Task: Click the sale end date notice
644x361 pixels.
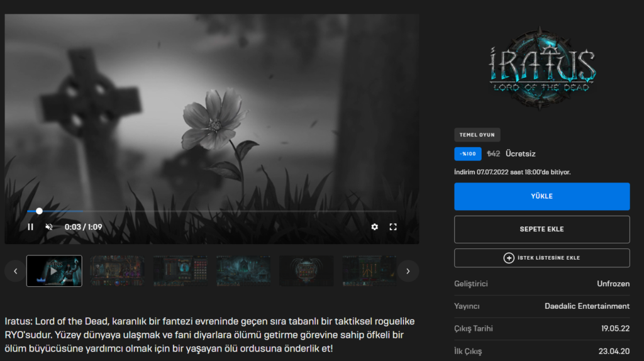Action: [x=512, y=172]
